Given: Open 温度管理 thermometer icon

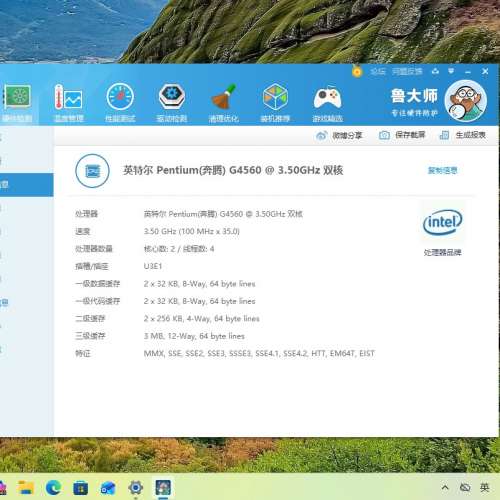Looking at the screenshot, I should [x=69, y=103].
